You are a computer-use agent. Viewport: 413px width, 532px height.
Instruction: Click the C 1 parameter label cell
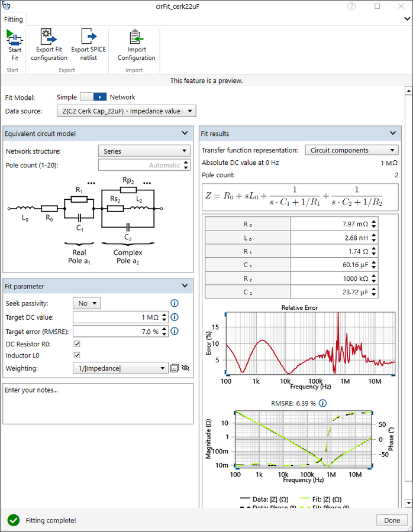click(247, 265)
